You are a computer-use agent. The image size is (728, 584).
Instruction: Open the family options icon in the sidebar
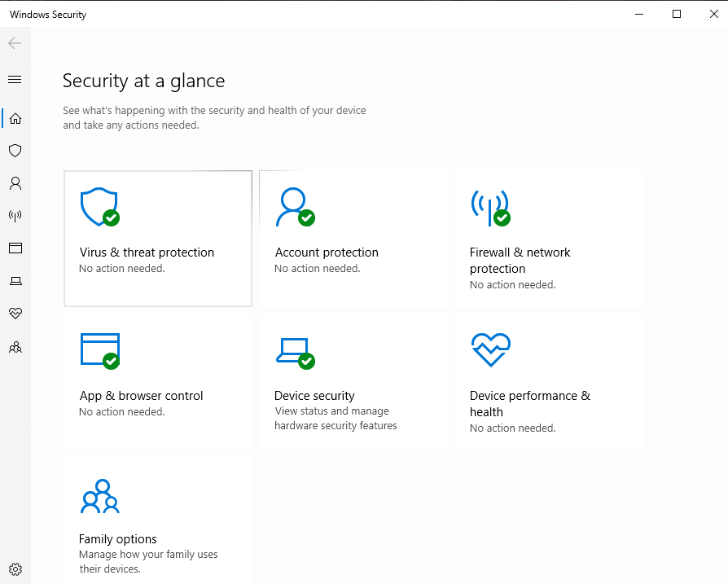click(15, 347)
